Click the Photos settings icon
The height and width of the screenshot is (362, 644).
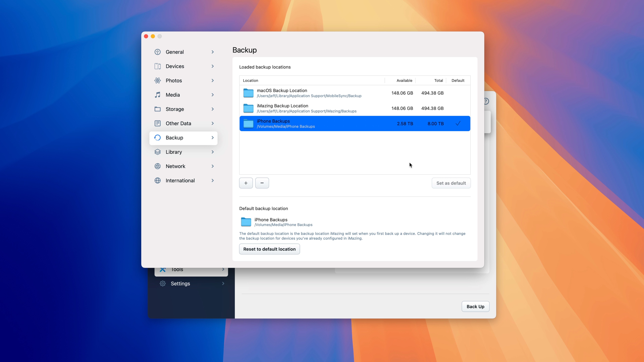[x=158, y=80]
